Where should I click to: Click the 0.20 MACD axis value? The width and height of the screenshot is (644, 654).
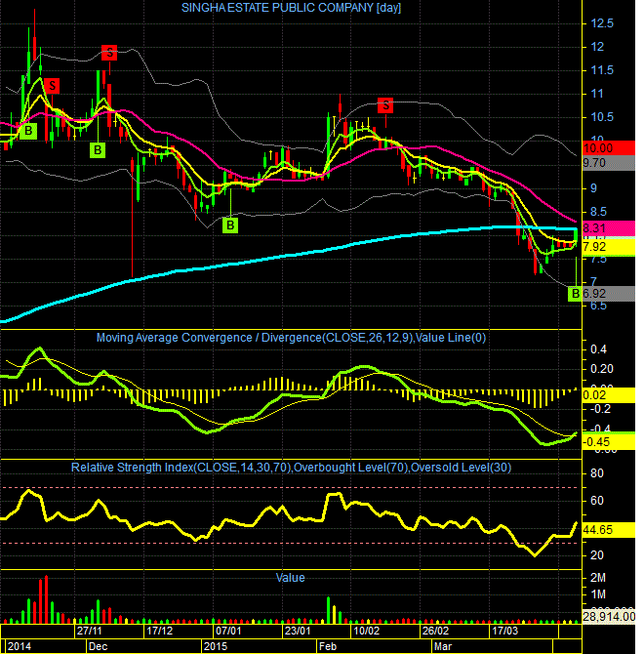click(x=602, y=369)
